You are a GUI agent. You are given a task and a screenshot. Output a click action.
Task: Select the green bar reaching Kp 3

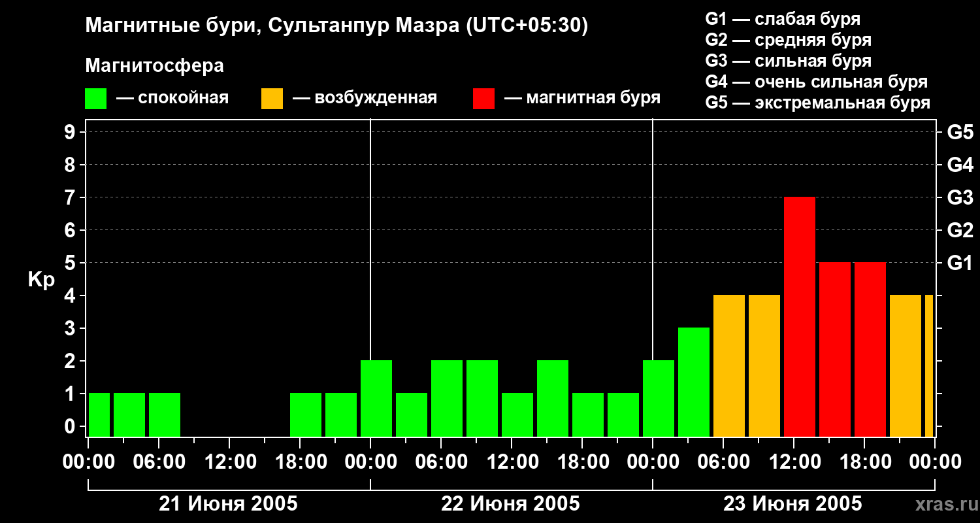pos(694,382)
